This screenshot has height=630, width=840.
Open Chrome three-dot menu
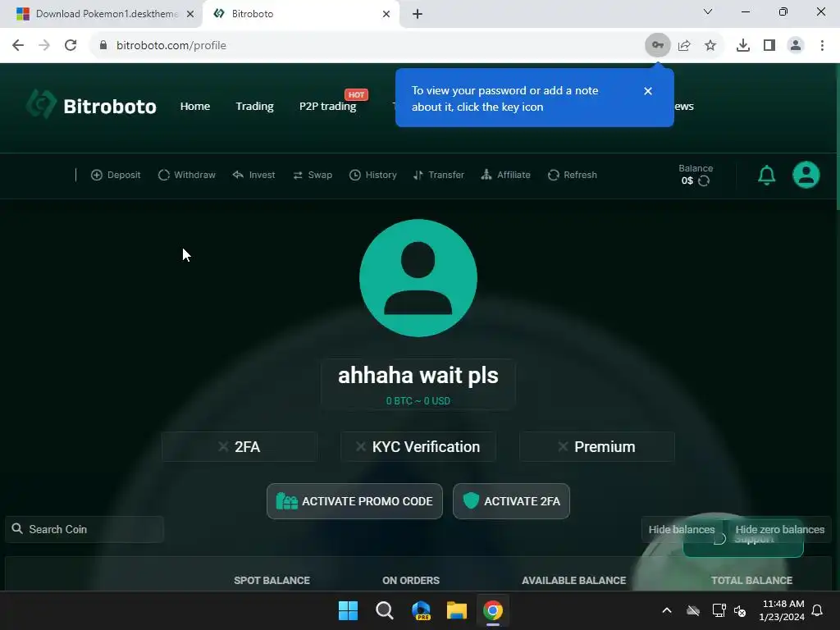point(822,46)
